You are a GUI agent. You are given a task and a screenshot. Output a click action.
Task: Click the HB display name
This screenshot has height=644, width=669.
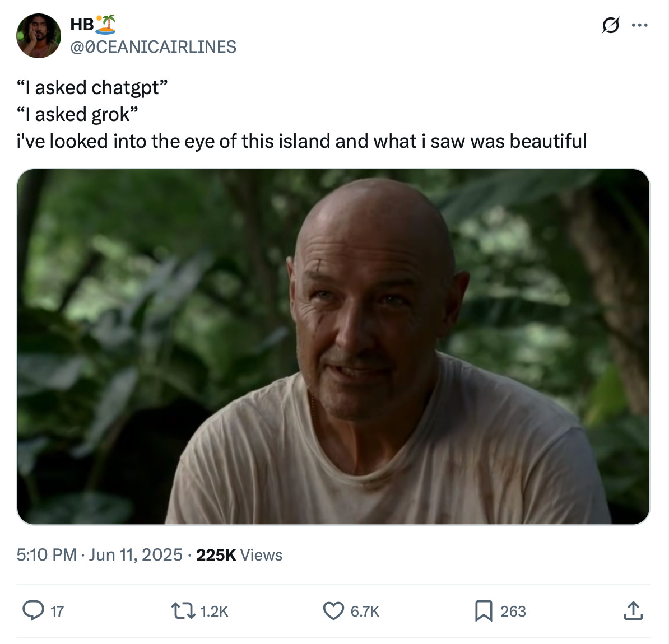point(82,24)
